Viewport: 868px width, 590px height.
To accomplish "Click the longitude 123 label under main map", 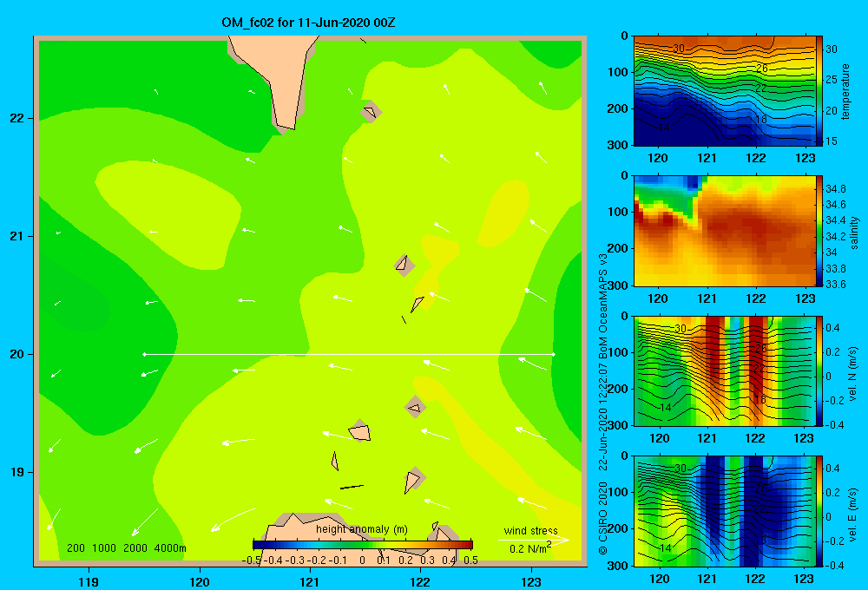I will (531, 581).
